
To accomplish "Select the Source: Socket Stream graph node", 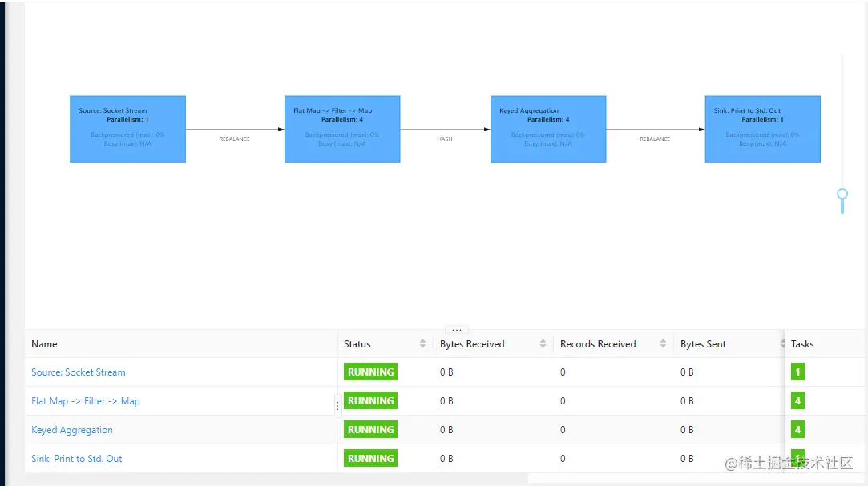I will click(127, 129).
